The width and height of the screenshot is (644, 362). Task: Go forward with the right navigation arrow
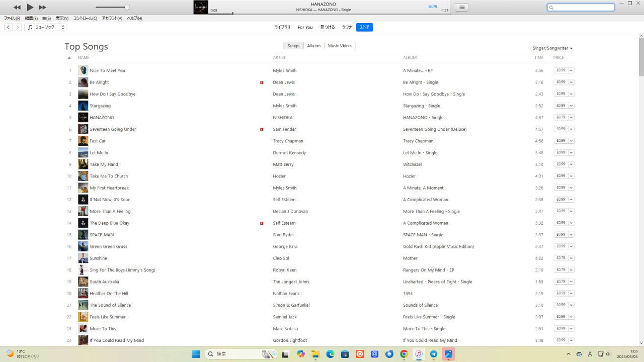tap(18, 27)
